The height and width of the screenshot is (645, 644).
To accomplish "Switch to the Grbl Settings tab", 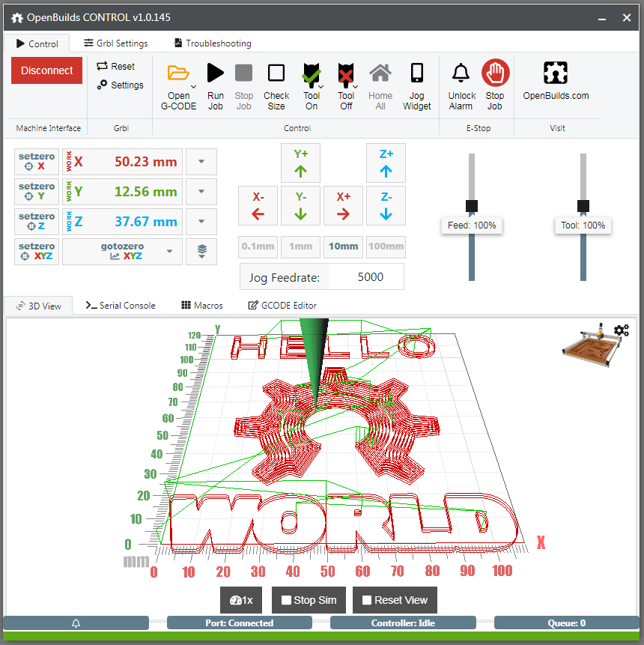I will pos(116,43).
